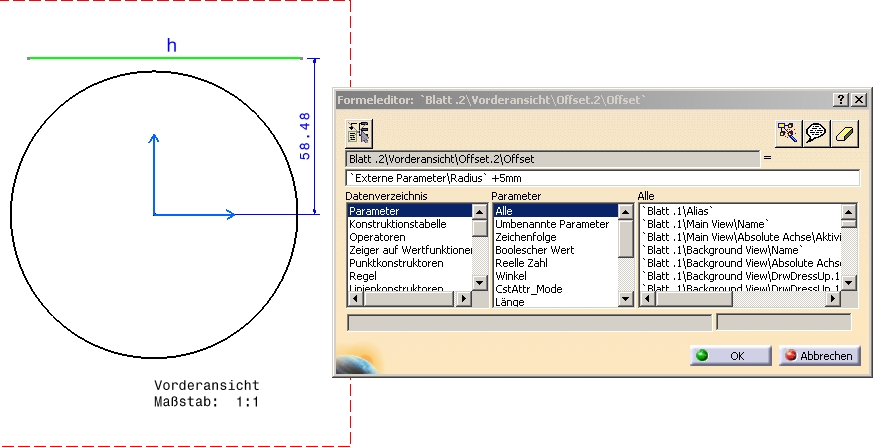The width and height of the screenshot is (873, 447).
Task: Open the wizard icon with wand
Action: [788, 134]
